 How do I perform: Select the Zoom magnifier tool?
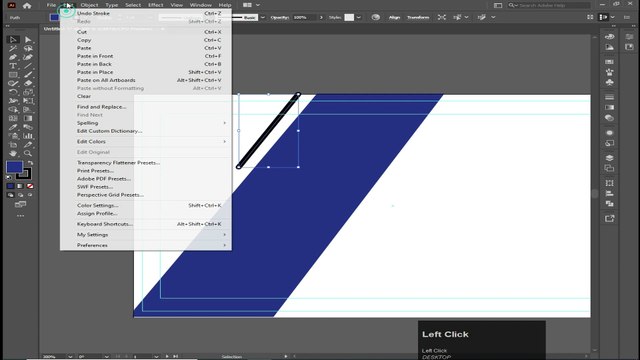click(x=28, y=153)
